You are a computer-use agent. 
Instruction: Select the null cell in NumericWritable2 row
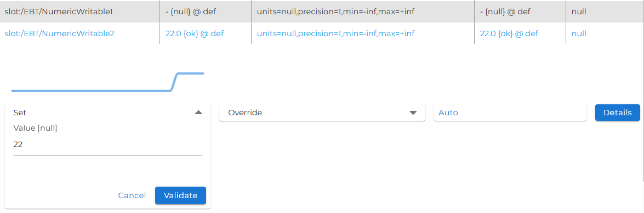579,33
